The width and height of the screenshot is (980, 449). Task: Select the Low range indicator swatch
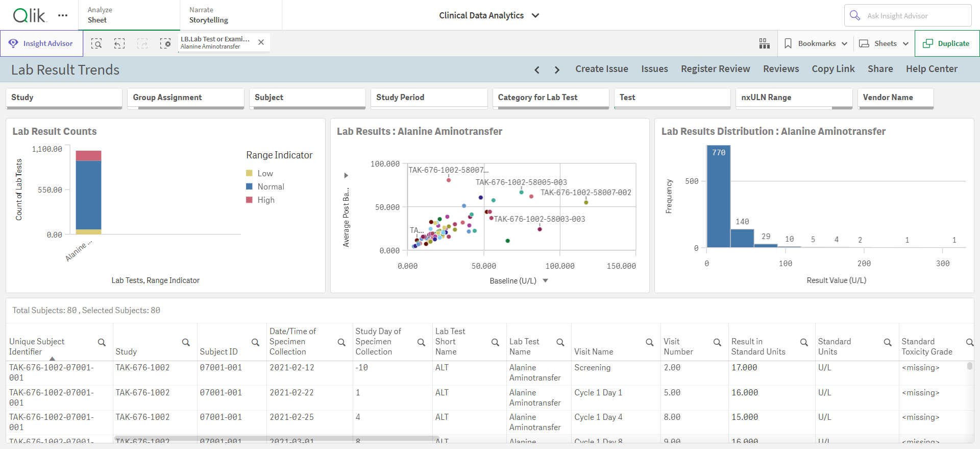click(250, 173)
